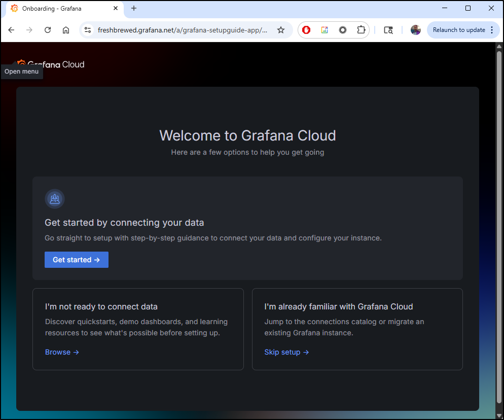504x420 pixels.
Task: Select the Onboarding - Grafana tab
Action: pyautogui.click(x=64, y=9)
